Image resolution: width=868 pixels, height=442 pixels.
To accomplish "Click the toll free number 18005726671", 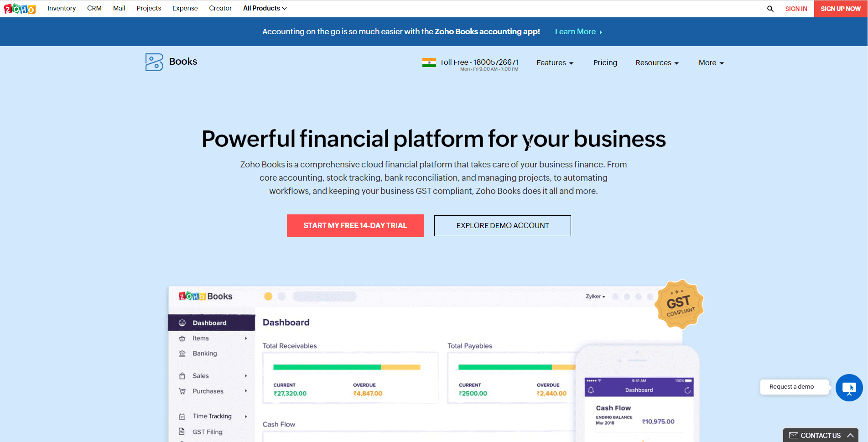I will click(496, 62).
